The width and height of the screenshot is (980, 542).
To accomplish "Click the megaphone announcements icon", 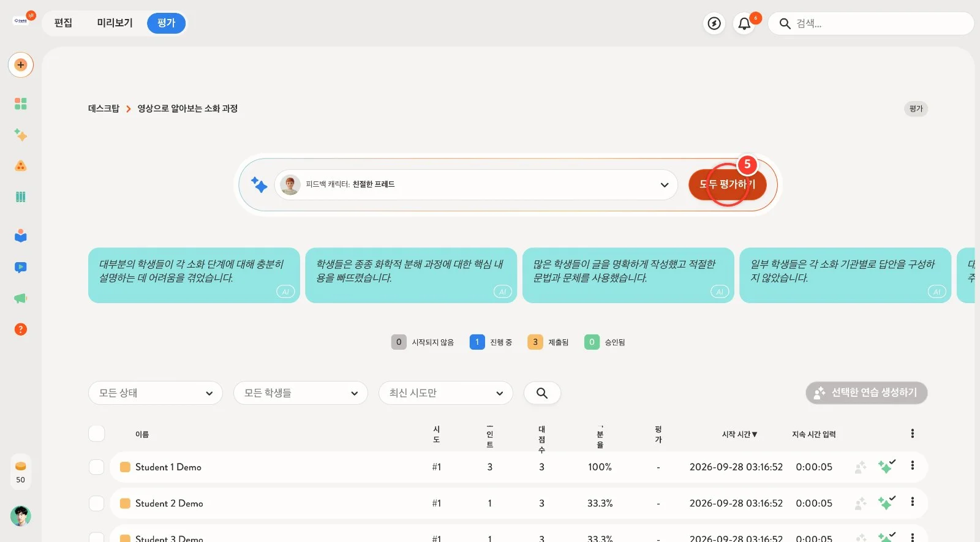I will [x=21, y=298].
